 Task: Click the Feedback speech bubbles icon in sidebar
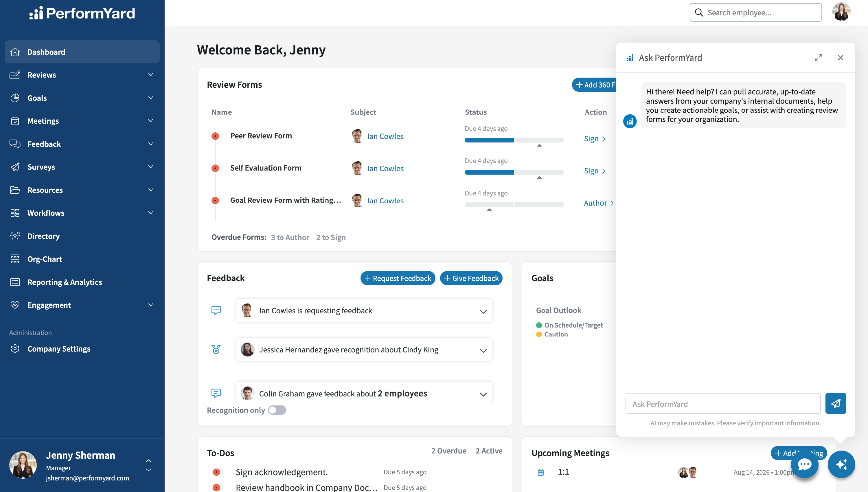point(15,144)
